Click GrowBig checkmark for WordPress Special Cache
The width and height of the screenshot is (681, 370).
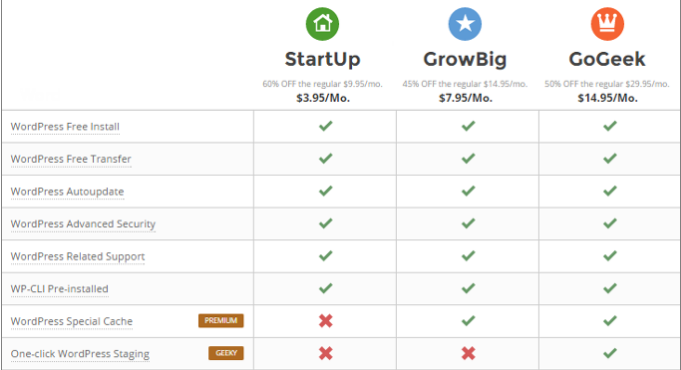tap(468, 321)
